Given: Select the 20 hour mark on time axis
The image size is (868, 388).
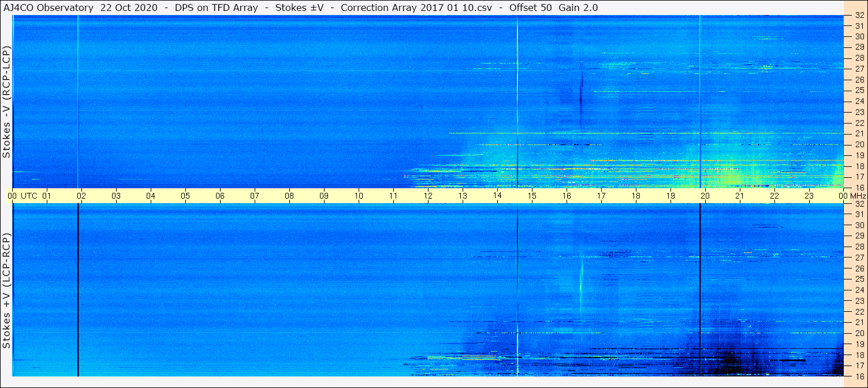Looking at the screenshot, I should point(705,196).
